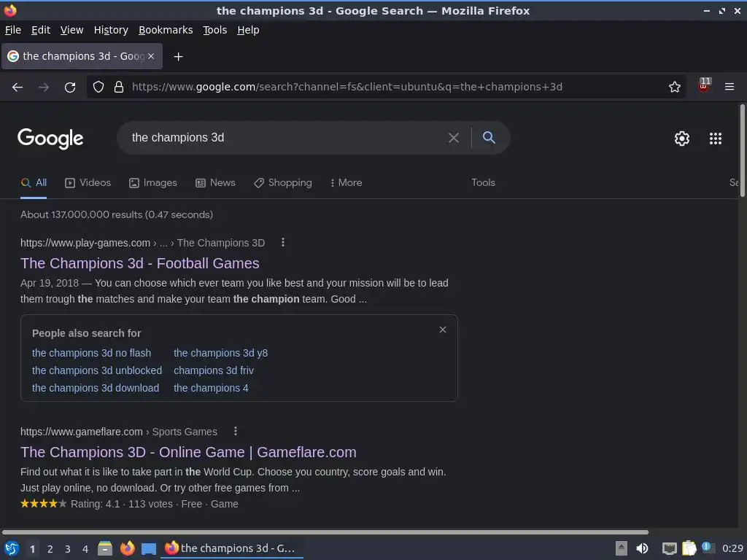Search the champions 3d no flash
Viewport: 747px width, 560px height.
point(91,353)
